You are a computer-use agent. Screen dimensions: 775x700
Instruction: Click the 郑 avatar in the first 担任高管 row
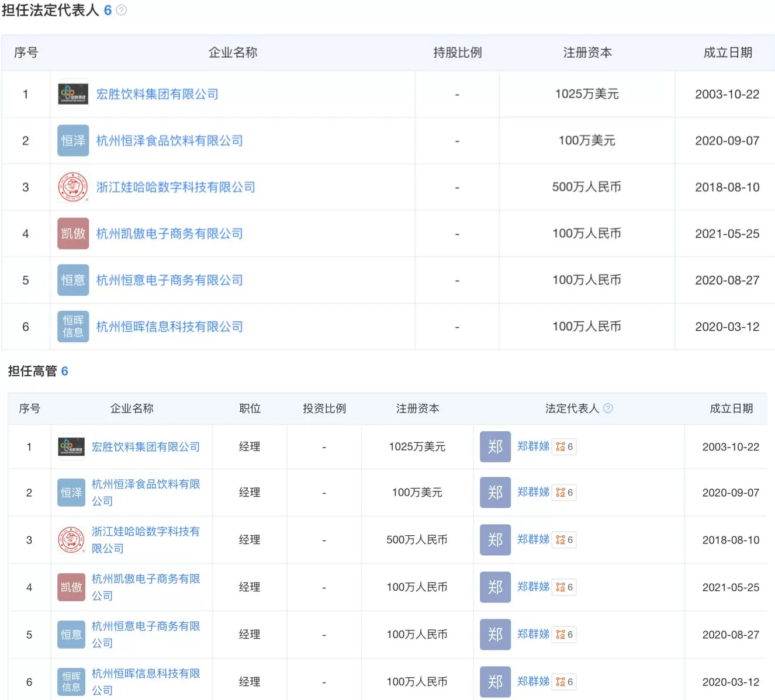(494, 446)
